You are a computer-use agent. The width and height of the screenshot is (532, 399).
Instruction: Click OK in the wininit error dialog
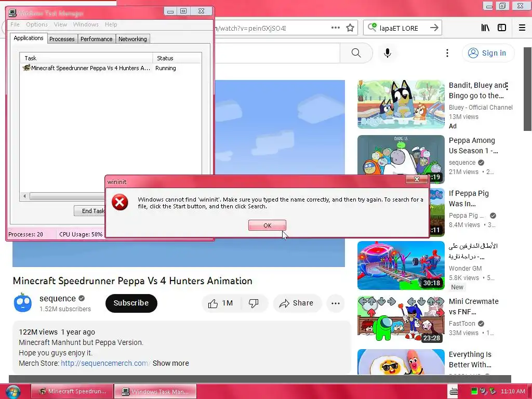click(267, 225)
